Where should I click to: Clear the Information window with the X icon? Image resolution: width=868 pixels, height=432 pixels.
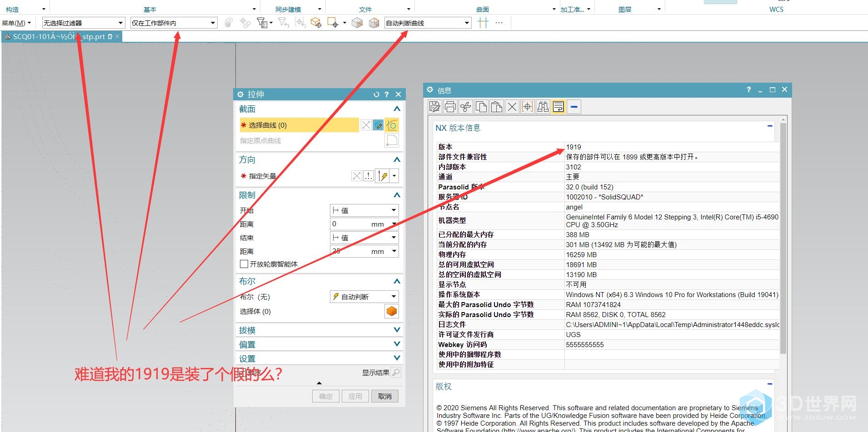coord(512,107)
